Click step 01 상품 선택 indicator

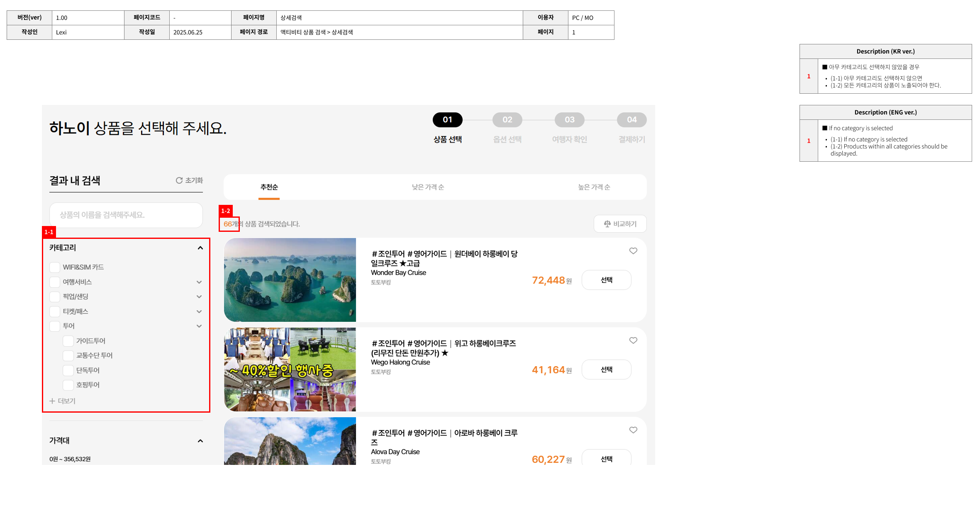447,120
